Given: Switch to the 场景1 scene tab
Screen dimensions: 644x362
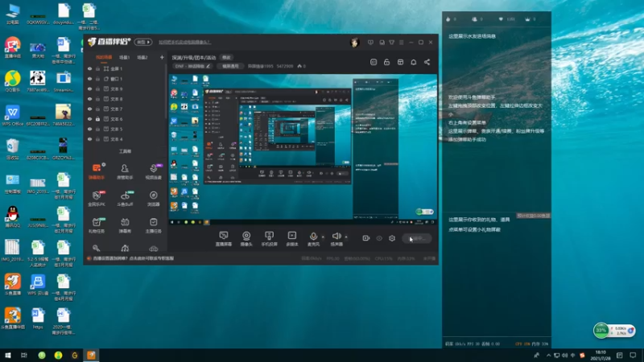Looking at the screenshot, I should pos(125,57).
